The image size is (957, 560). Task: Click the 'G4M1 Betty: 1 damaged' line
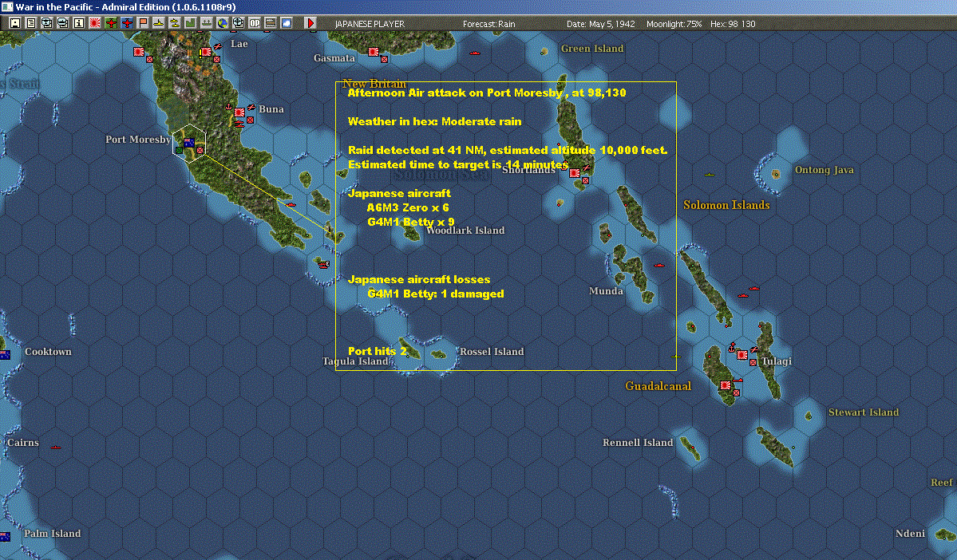pos(436,294)
